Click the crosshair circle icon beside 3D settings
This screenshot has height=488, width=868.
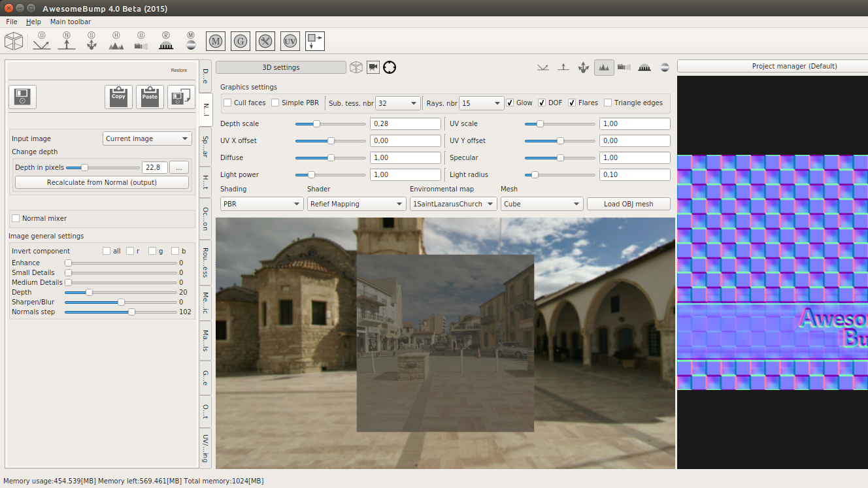(x=390, y=67)
